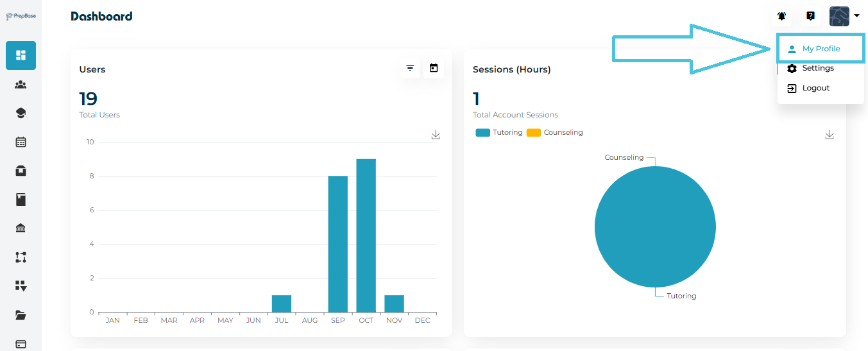Open the Users chart date picker
Image resolution: width=868 pixels, height=351 pixels.
434,68
